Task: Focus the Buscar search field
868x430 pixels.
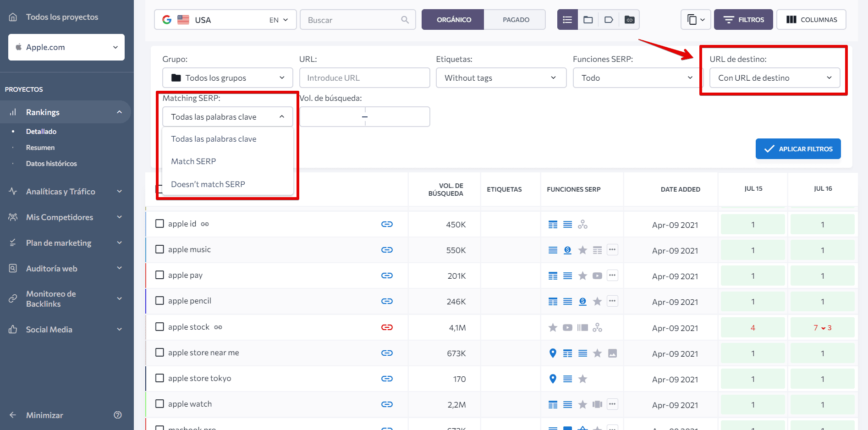Action: point(357,20)
